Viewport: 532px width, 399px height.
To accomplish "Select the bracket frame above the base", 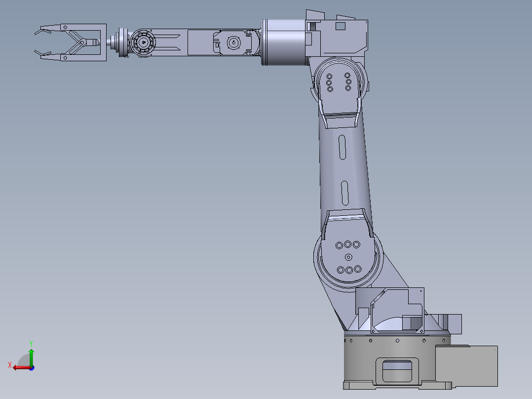I will (390, 310).
